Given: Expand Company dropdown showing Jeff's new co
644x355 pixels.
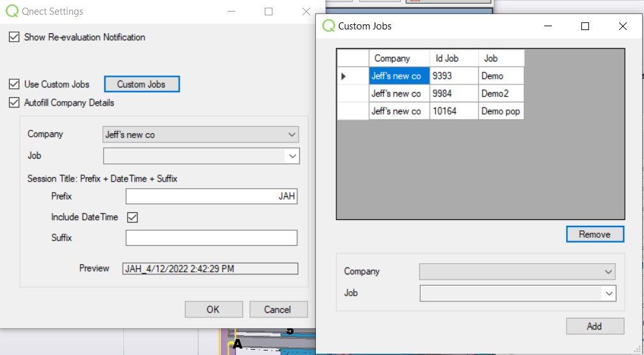Looking at the screenshot, I should [201, 135].
